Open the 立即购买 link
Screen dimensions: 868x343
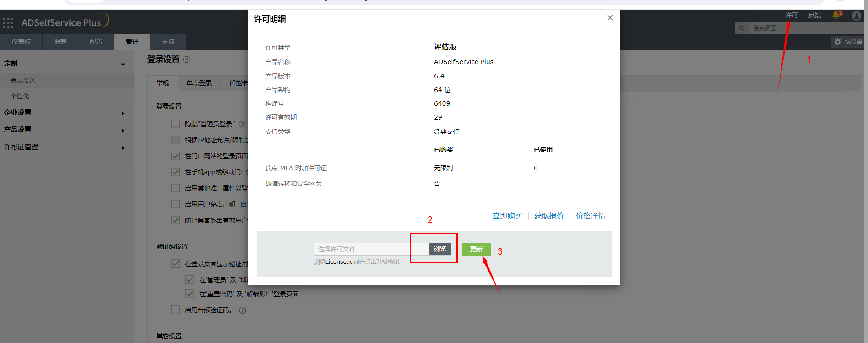tap(507, 216)
